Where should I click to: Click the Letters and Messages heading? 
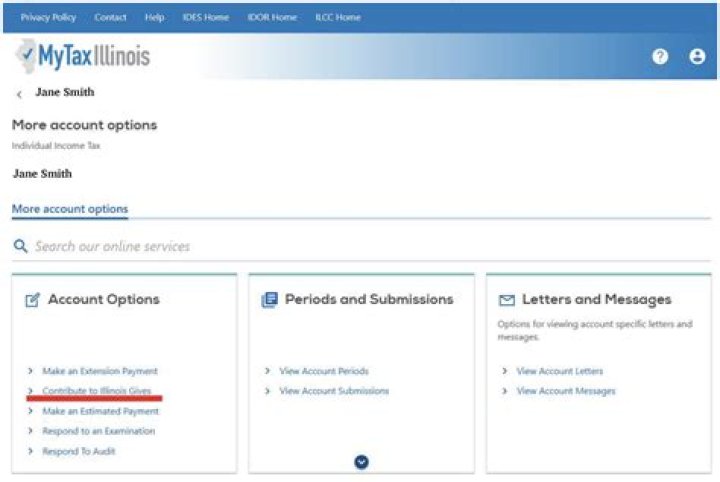(x=596, y=300)
